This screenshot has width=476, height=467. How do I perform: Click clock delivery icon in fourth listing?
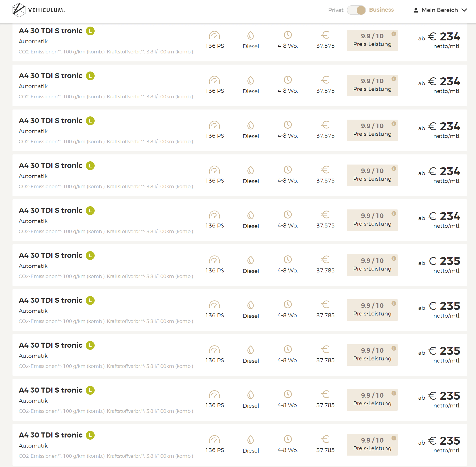coord(288,170)
